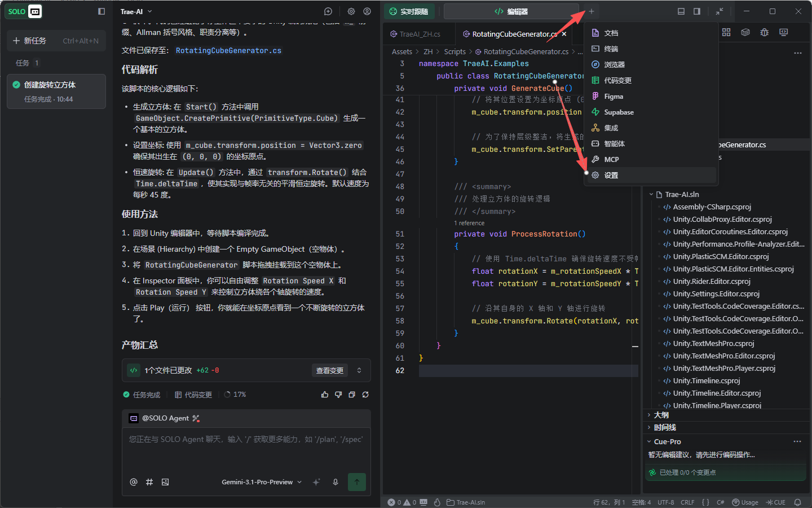Switch to the 编辑器 tab
Screen dimensions: 812x508
tap(511, 11)
